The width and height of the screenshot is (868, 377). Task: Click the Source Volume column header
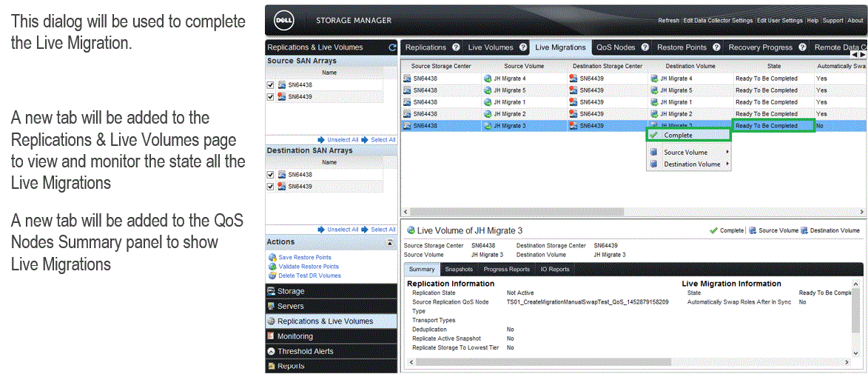coord(524,66)
